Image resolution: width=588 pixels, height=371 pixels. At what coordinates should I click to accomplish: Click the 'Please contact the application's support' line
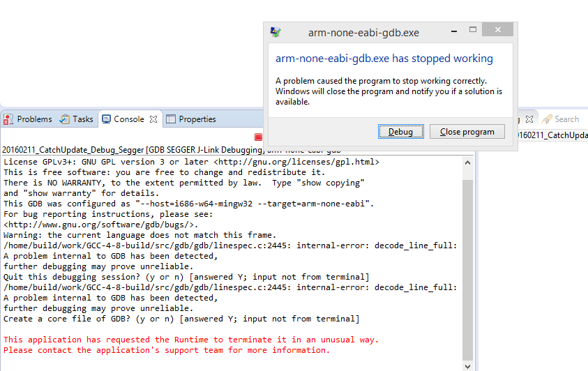(x=167, y=350)
